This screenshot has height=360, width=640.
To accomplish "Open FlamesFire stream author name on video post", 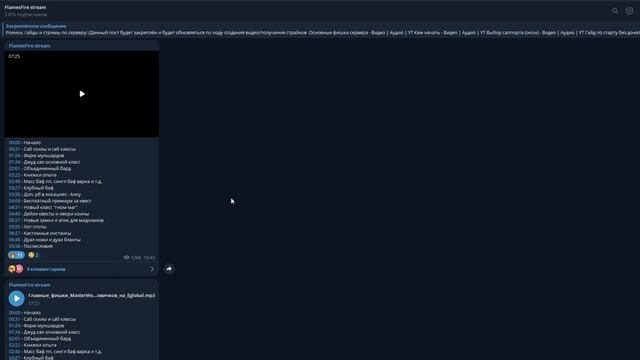I will pyautogui.click(x=29, y=46).
